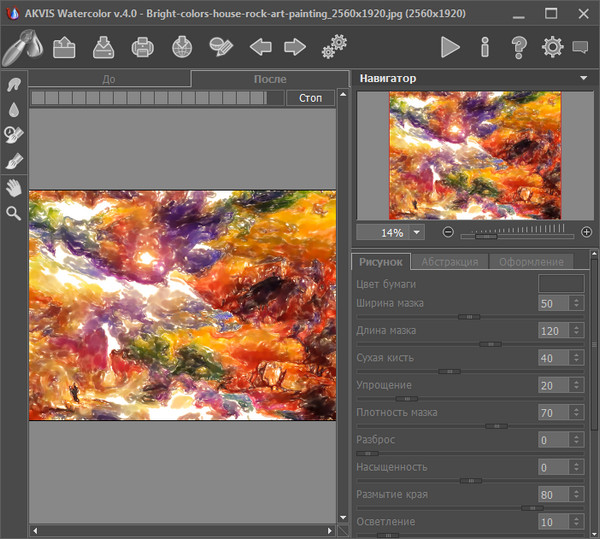The height and width of the screenshot is (539, 600).
Task: Click the Print icon in toolbar
Action: [143, 47]
